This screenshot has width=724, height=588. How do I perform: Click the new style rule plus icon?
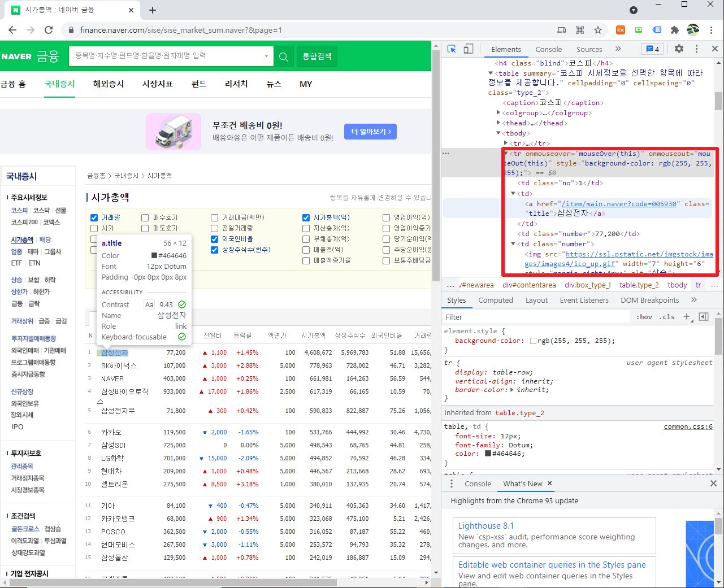click(x=687, y=317)
